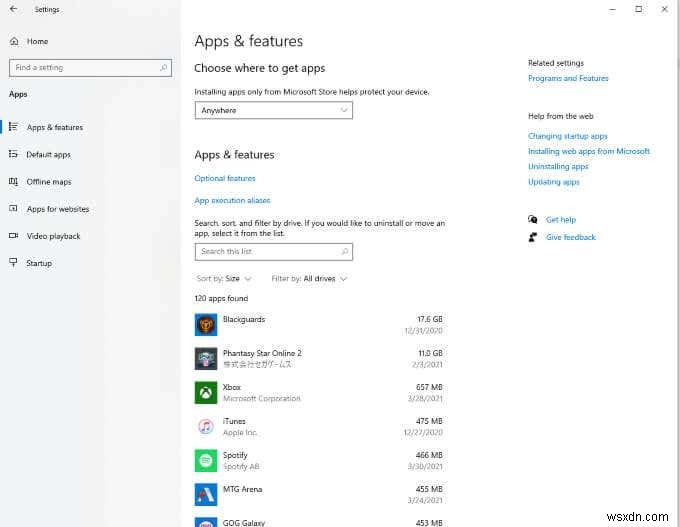
Task: Open App execution aliases link
Action: (x=232, y=200)
